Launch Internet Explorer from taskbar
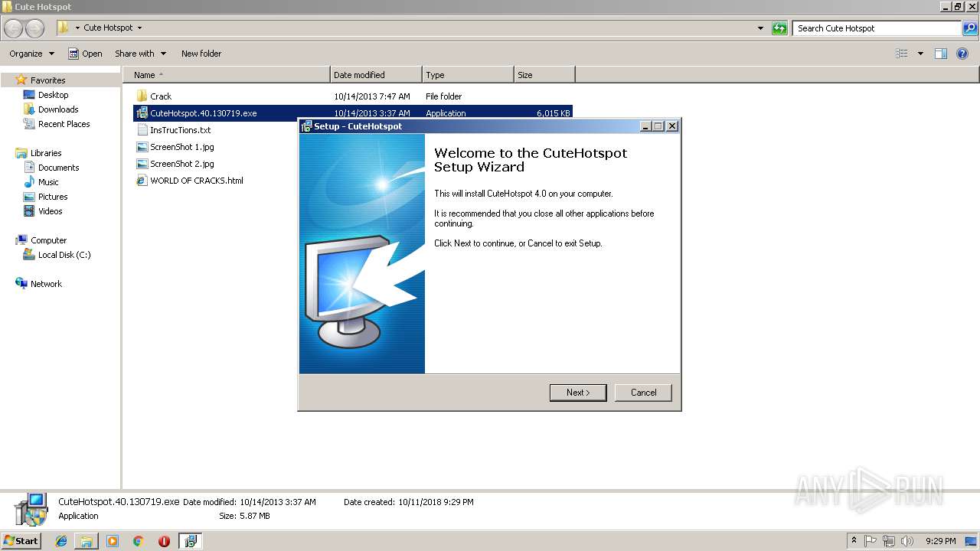This screenshot has width=980, height=551. 61,541
